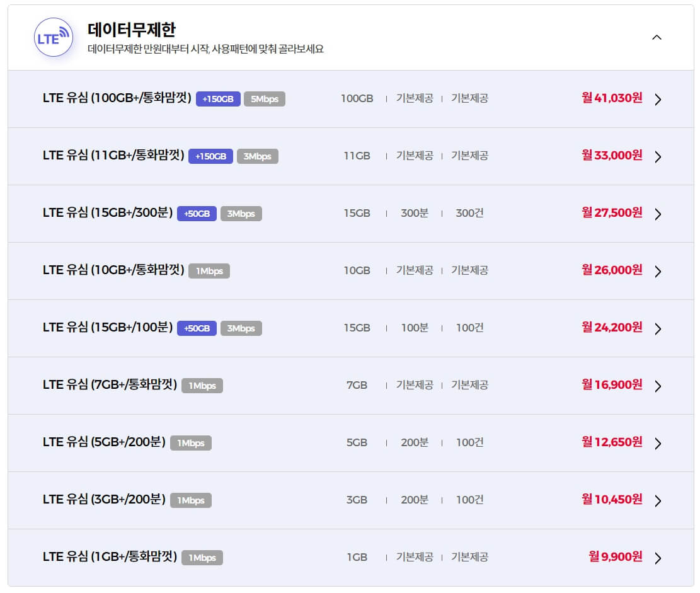Click the 1Mbps badge on the 10GB plan
Screen dimensions: 700x593
(209, 270)
